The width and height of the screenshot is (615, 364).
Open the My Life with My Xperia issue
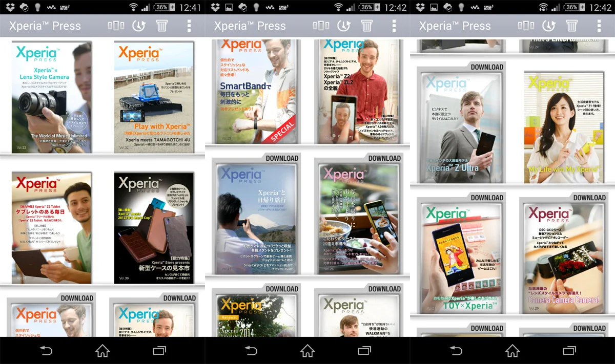[564, 127]
